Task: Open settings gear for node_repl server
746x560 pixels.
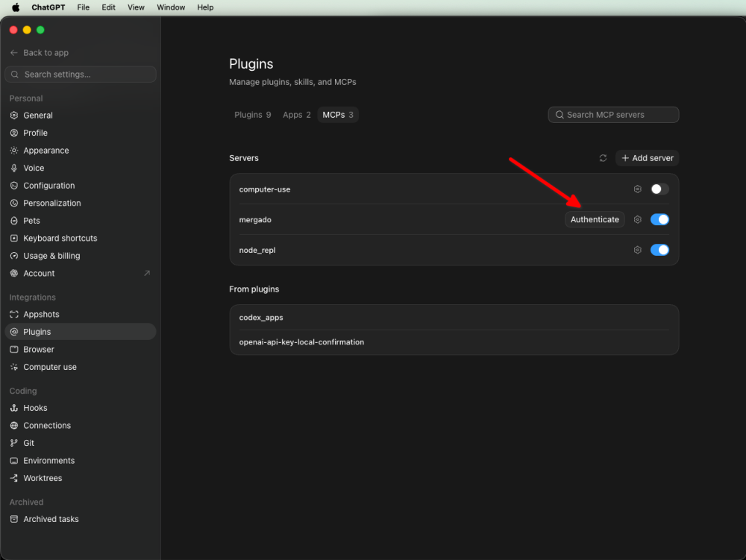Action: 638,250
